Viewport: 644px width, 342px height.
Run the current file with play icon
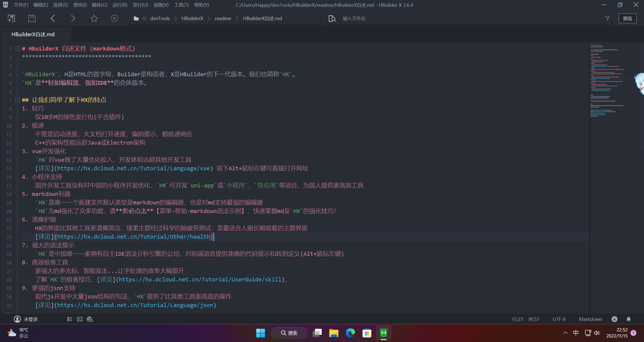coord(114,18)
